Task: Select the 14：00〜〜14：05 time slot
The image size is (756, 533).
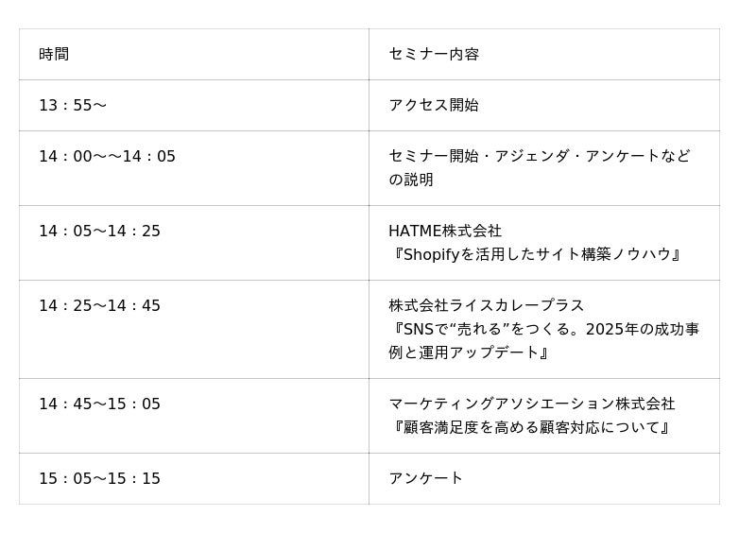Action: (107, 156)
